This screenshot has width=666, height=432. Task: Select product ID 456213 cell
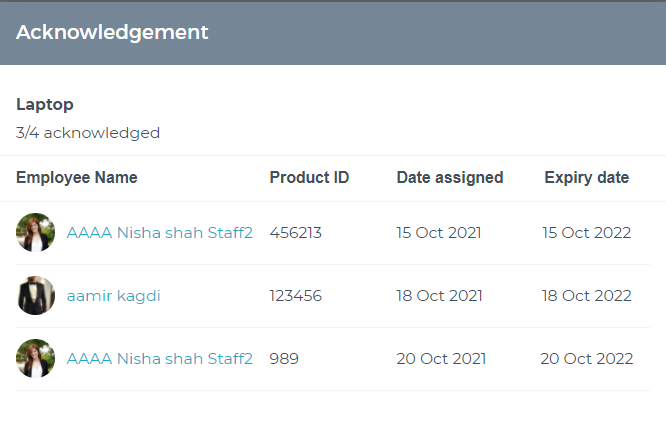pyautogui.click(x=296, y=232)
